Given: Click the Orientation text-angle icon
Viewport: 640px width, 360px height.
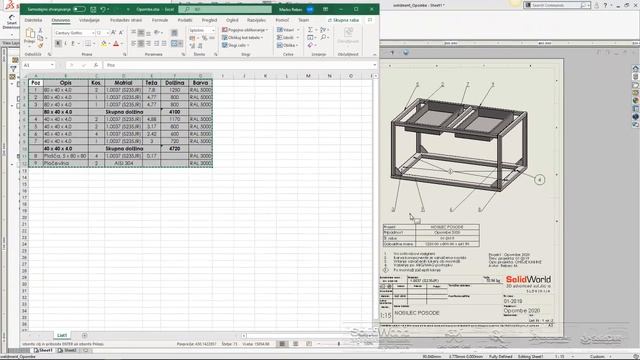Looking at the screenshot, I should tap(157, 33).
